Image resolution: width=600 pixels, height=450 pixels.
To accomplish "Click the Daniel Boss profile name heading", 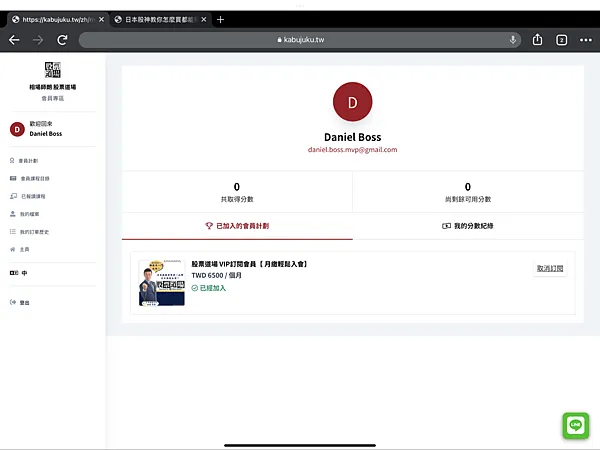I will pos(352,137).
